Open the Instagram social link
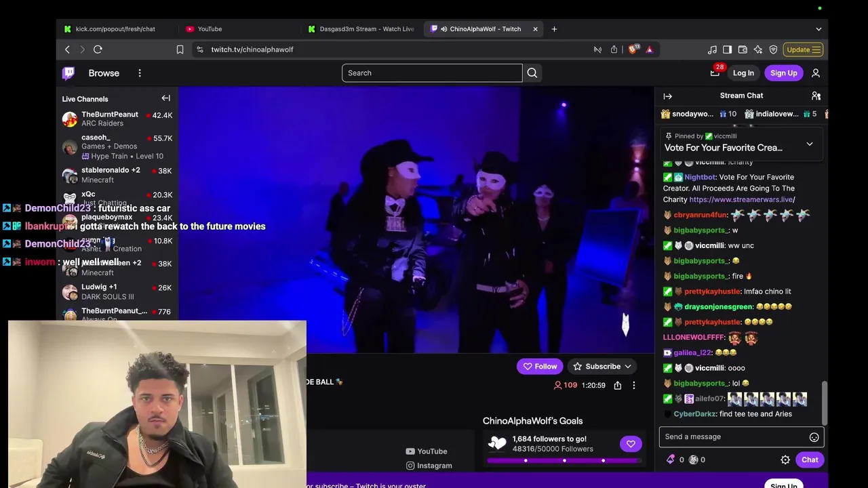This screenshot has width=868, height=488. pos(429,466)
